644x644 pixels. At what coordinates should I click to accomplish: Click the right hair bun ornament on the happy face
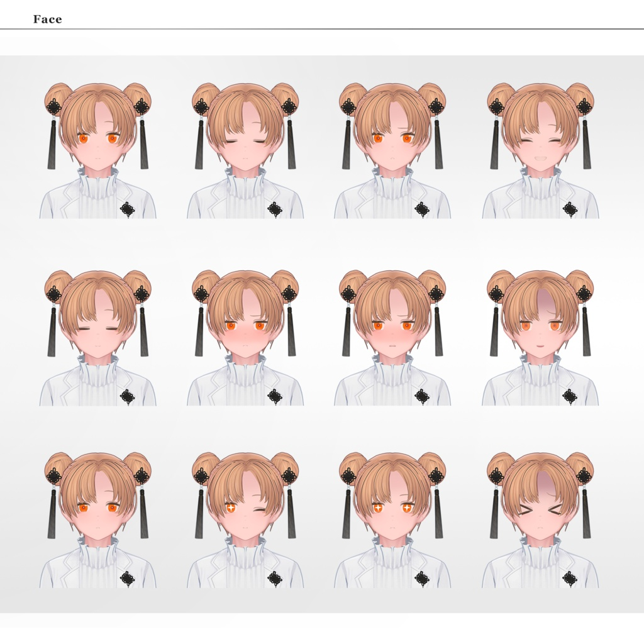click(x=584, y=107)
